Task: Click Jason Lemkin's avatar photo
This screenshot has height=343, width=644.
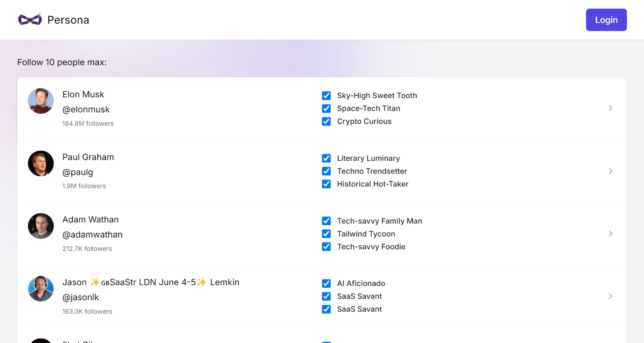Action: point(41,289)
